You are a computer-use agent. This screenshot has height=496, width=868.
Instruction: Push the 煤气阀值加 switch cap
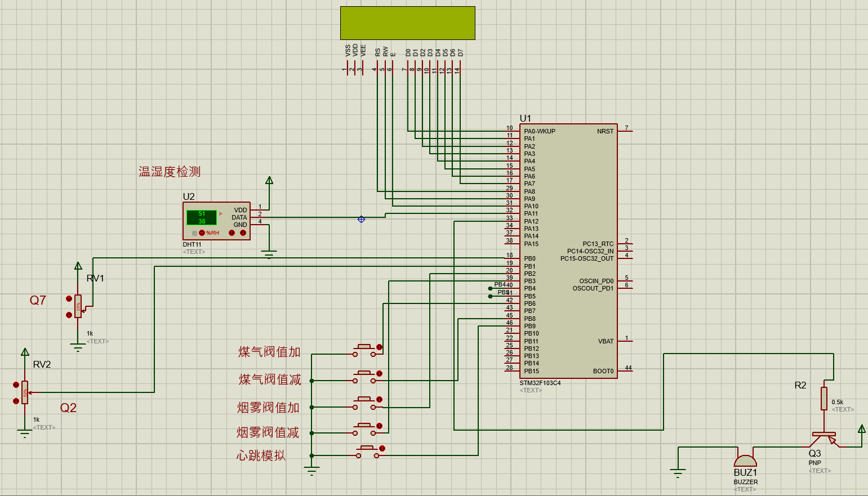pos(364,346)
